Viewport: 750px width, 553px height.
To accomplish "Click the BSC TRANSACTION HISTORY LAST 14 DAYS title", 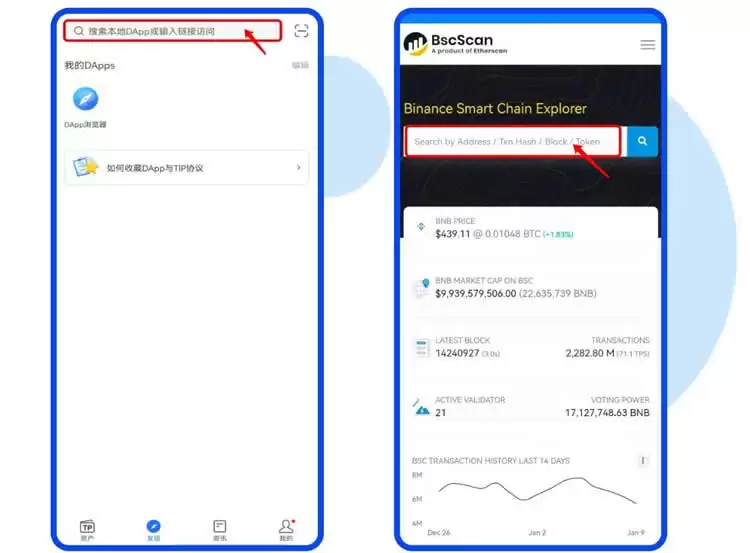I will tap(491, 461).
